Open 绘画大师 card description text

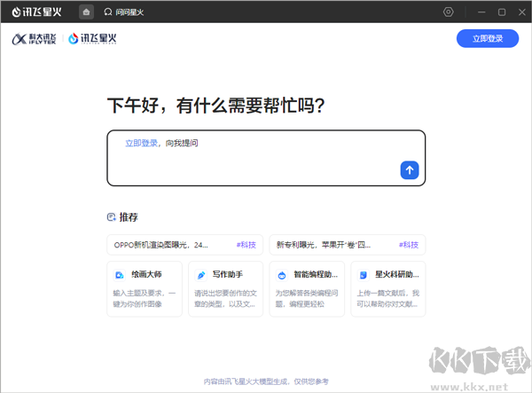click(145, 298)
